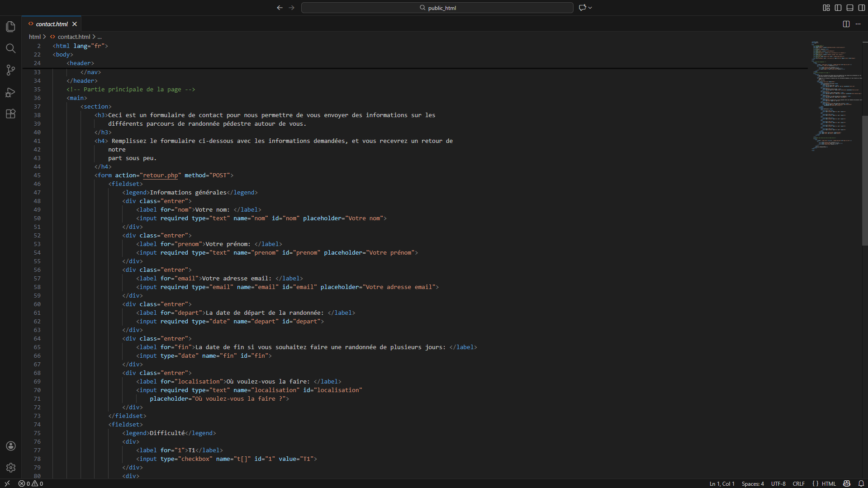Open the Copilot chat icon in title bar
The width and height of the screenshot is (868, 488).
tap(583, 8)
